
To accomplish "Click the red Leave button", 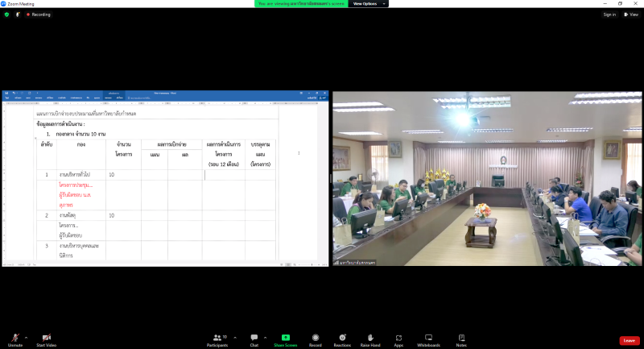I will point(629,340).
